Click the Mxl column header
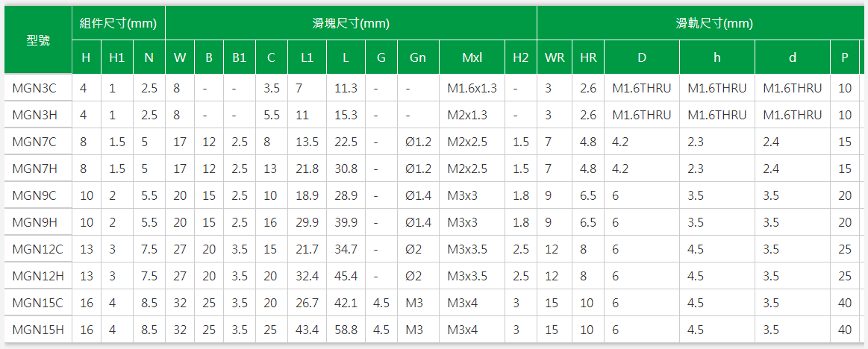 tap(472, 57)
